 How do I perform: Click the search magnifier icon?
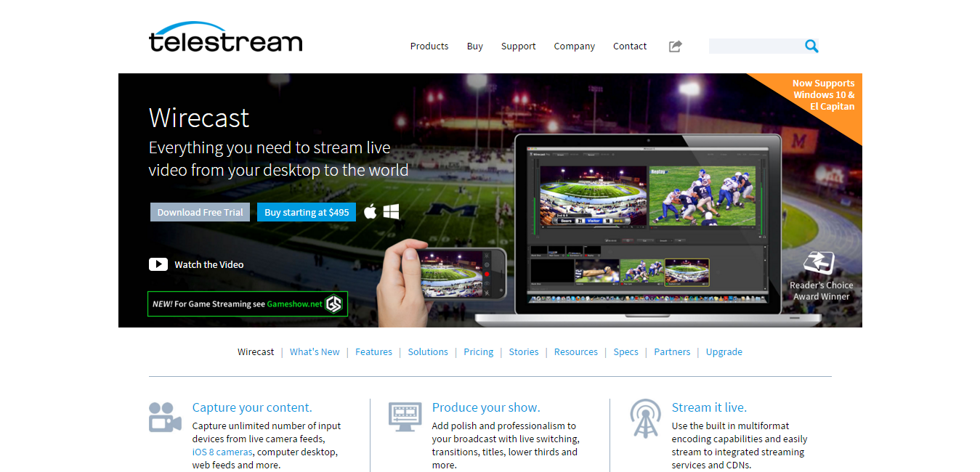click(811, 46)
